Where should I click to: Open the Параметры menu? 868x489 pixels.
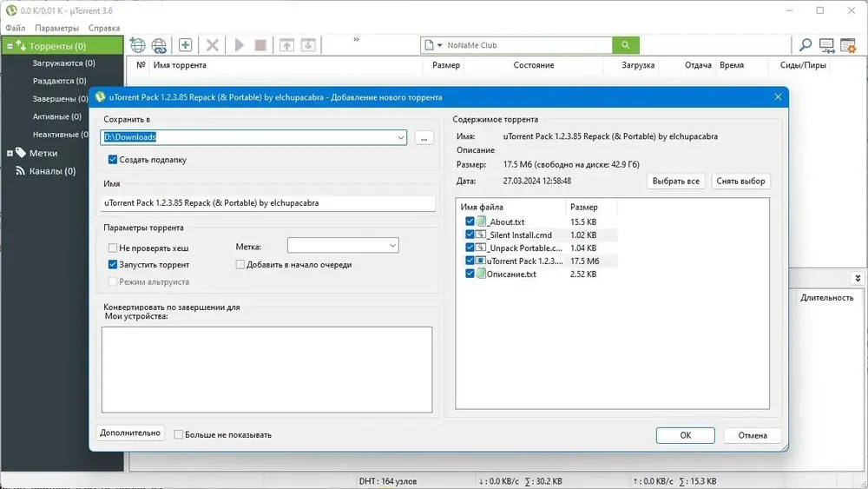point(56,28)
